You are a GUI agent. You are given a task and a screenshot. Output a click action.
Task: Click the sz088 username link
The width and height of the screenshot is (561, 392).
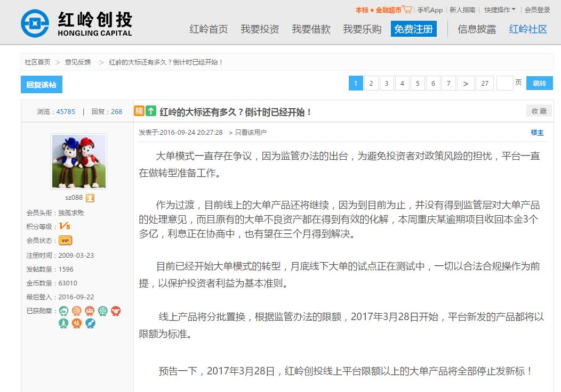tap(74, 197)
